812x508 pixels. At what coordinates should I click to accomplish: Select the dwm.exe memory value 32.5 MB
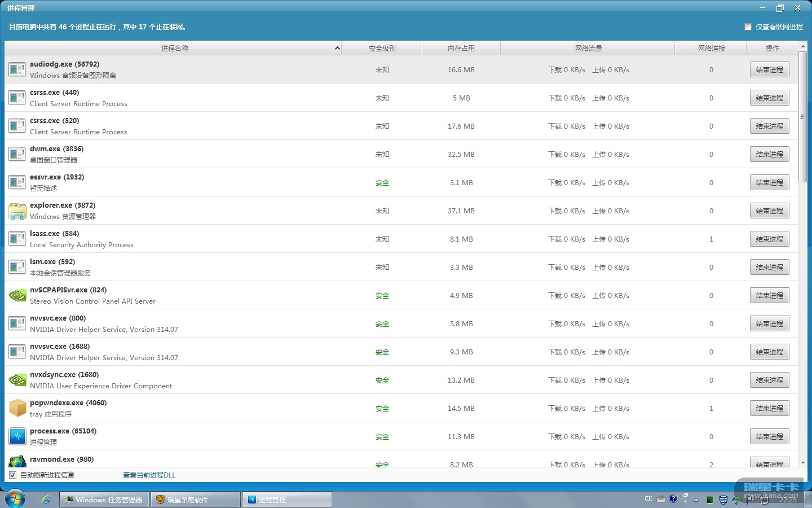[461, 155]
